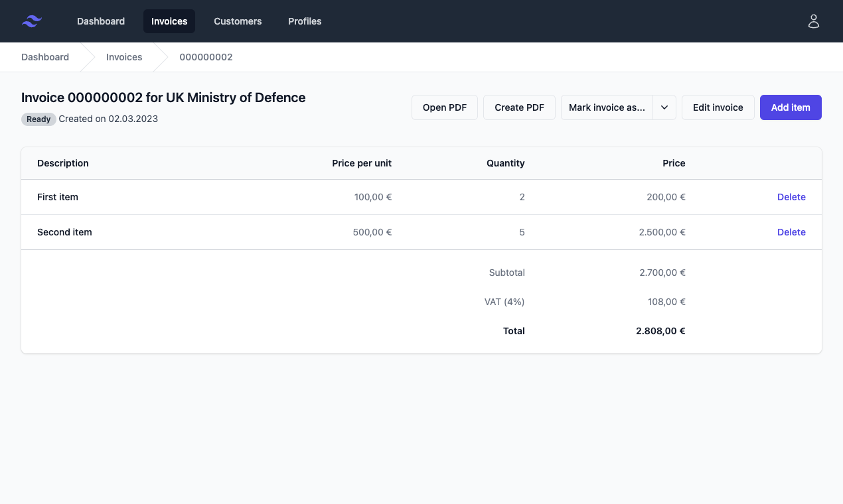Open Customers in top navigation

tap(238, 21)
